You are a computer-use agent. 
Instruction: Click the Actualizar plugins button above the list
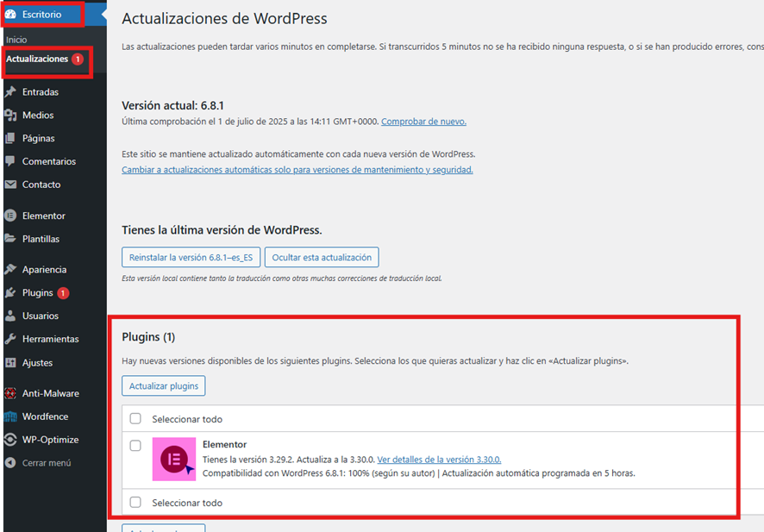[x=164, y=385]
